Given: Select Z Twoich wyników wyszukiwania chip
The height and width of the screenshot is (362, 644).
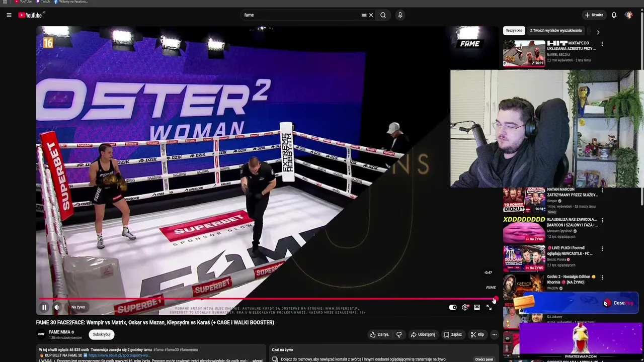Looking at the screenshot, I should tap(555, 31).
